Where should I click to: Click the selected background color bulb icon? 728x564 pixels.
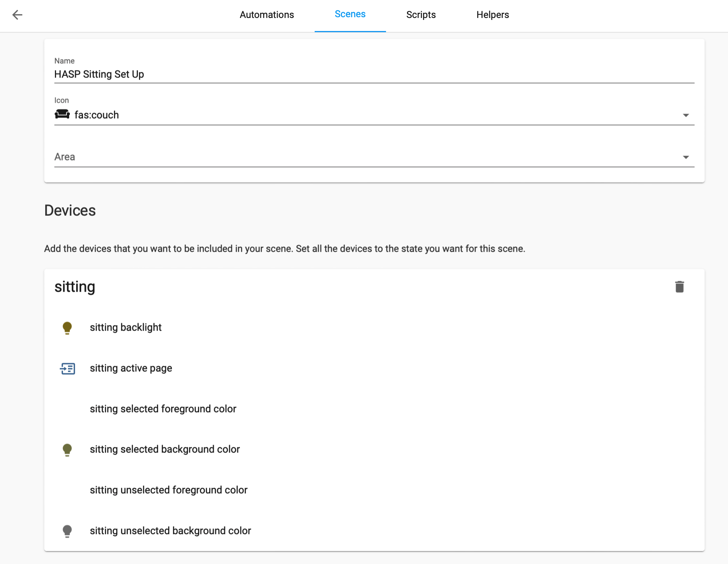point(67,450)
